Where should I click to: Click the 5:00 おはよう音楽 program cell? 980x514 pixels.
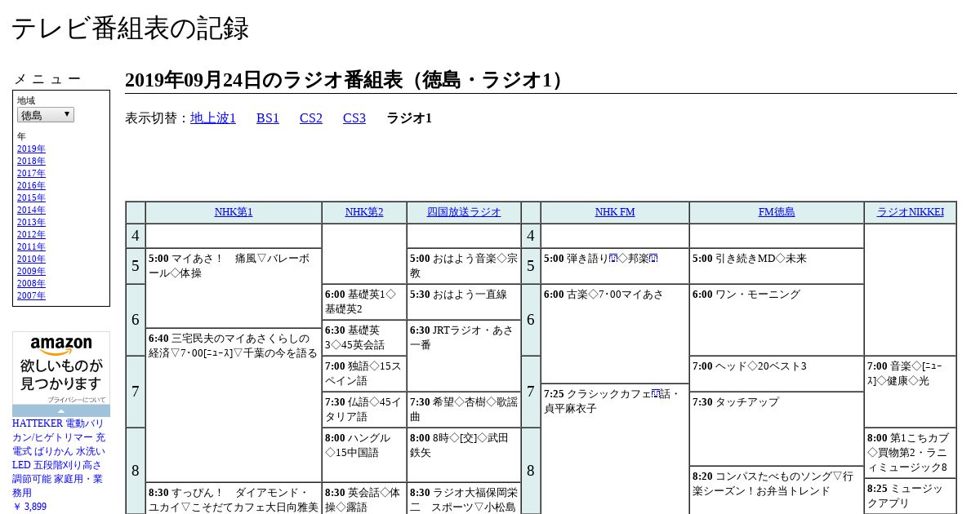(464, 266)
